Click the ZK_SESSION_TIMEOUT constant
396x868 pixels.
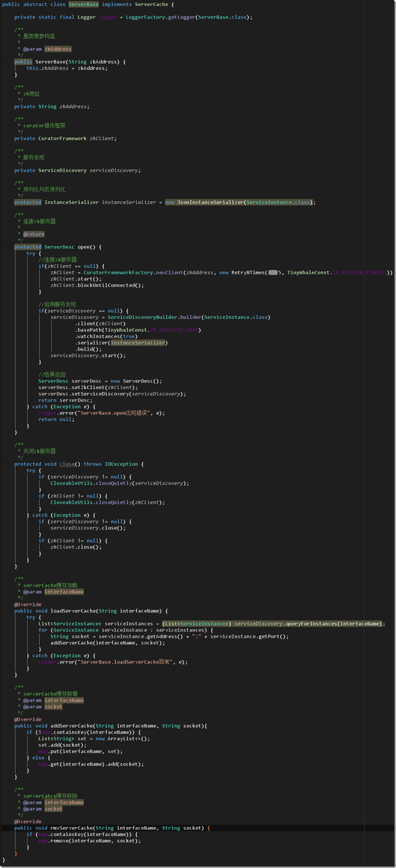tap(360, 273)
